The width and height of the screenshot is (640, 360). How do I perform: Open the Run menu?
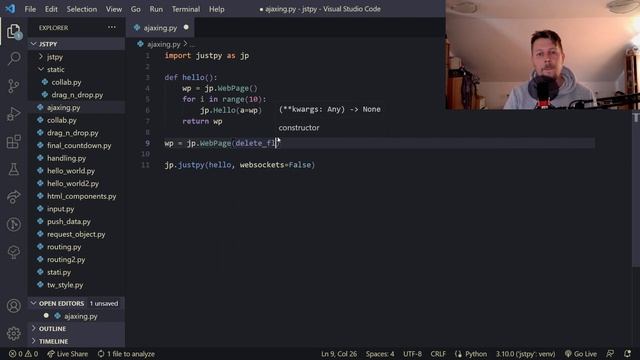point(156,9)
